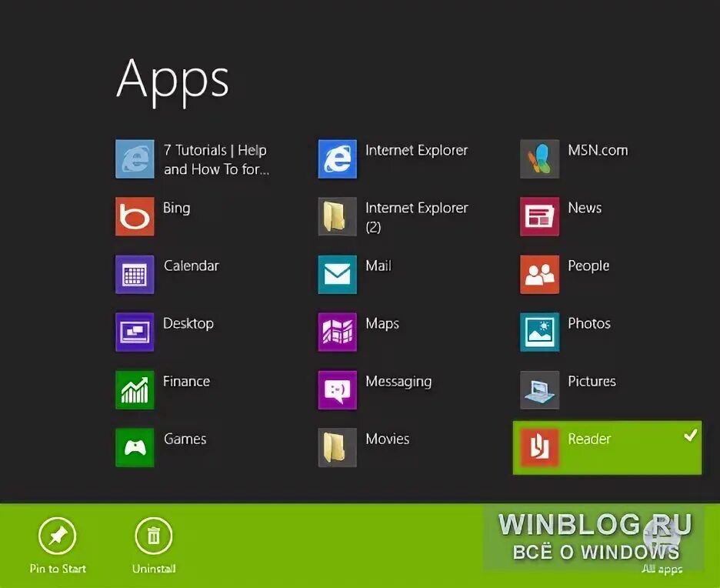The image size is (720, 588).
Task: Open the Calendar app icon
Action: [135, 274]
